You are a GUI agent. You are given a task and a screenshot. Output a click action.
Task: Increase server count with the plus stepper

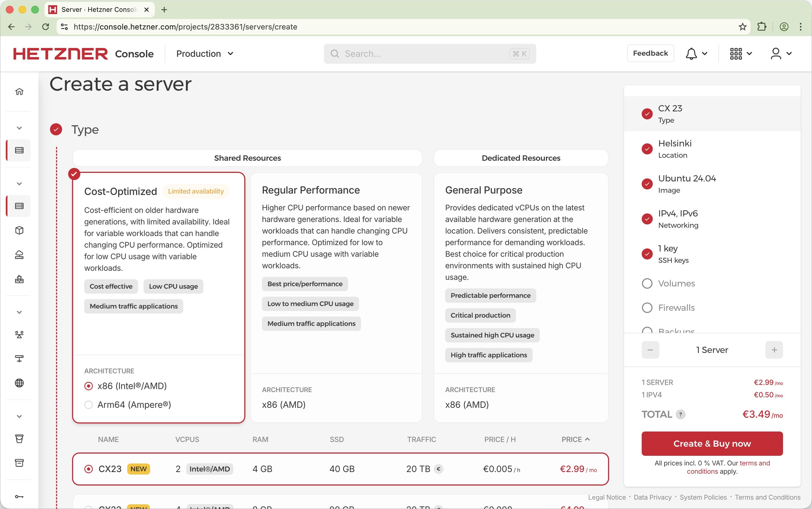pos(774,350)
